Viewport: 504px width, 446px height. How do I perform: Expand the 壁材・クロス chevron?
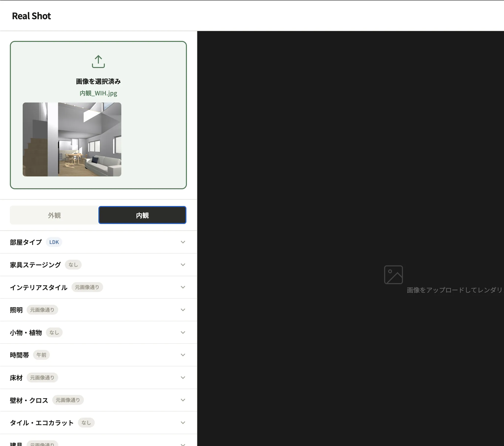183,400
